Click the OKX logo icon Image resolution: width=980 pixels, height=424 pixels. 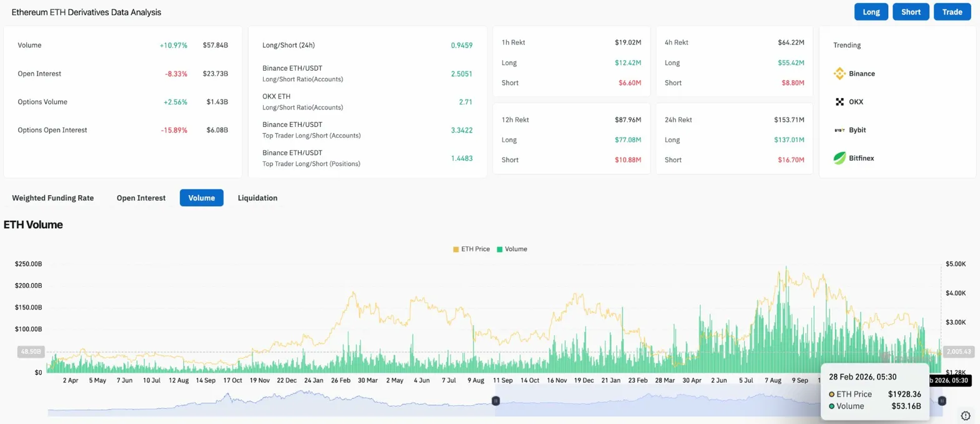[x=839, y=102]
